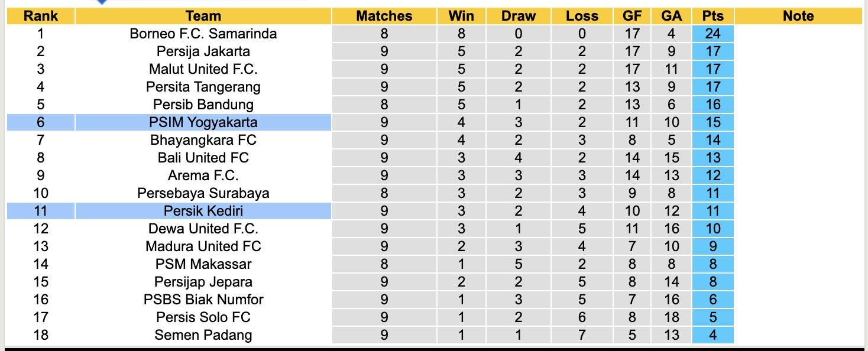The height and width of the screenshot is (351, 868).
Task: Click the Pts column header
Action: (713, 16)
